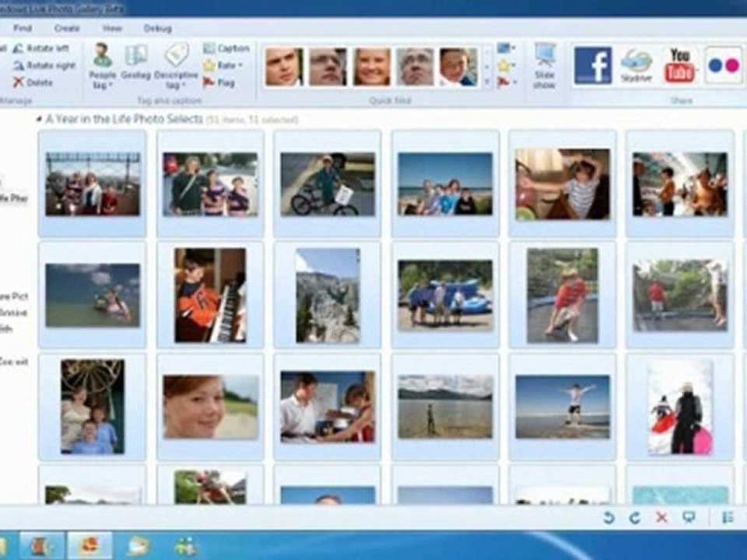The image size is (747, 560).
Task: Open the Create ribbon tab
Action: click(x=67, y=28)
